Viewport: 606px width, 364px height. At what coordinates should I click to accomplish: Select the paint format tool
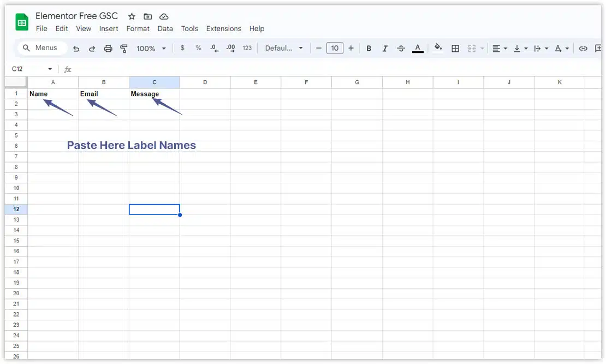point(123,49)
